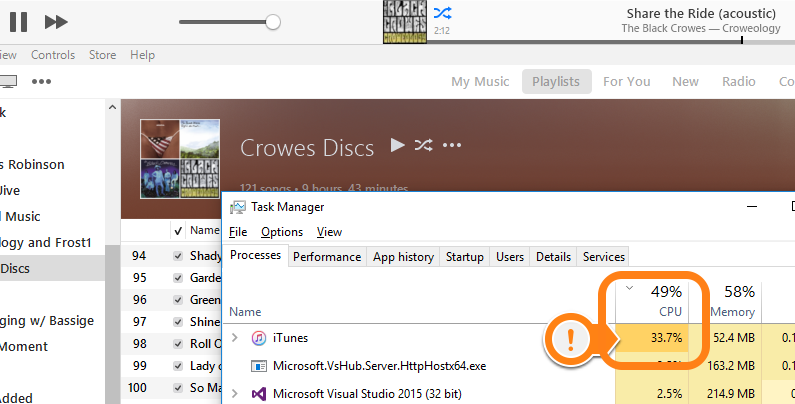The image size is (795, 404).
Task: Uncheck song number 98's checkbox
Action: [178, 344]
